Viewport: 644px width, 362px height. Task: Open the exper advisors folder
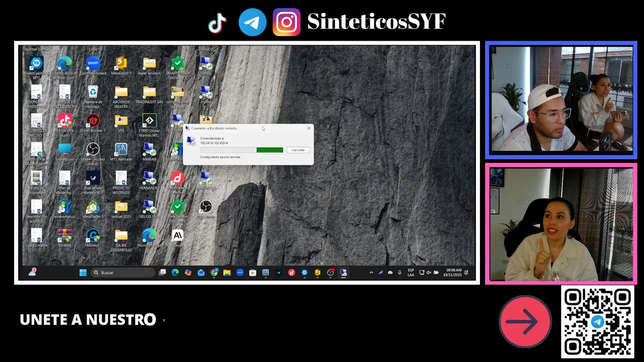pos(149,66)
